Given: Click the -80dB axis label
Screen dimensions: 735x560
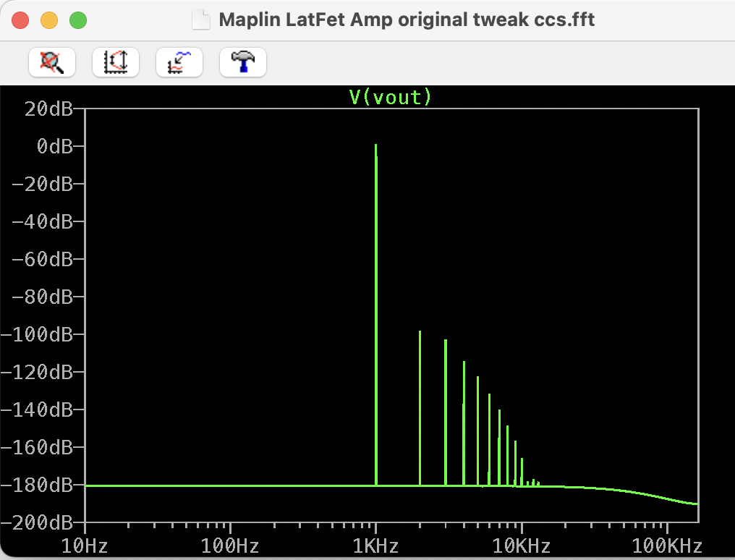Looking at the screenshot, I should 43,297.
